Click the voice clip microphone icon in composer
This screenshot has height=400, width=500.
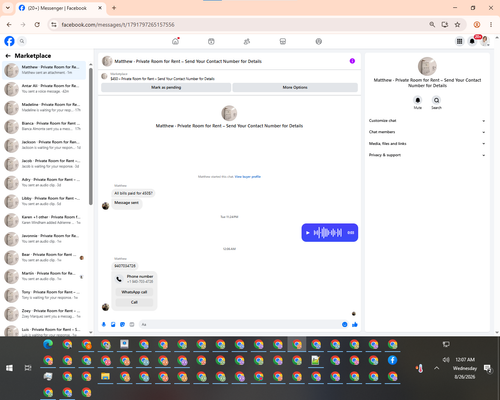click(104, 324)
